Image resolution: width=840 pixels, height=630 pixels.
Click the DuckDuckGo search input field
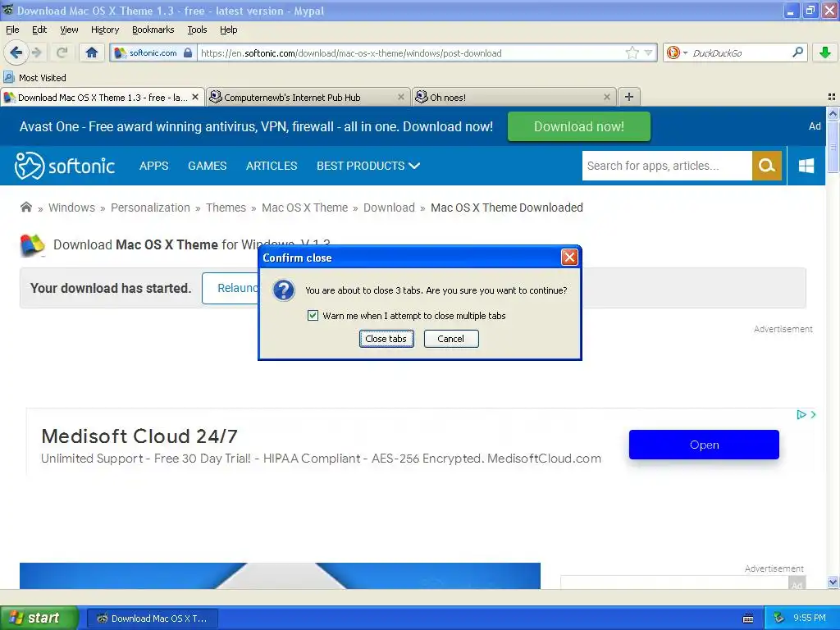(739, 53)
